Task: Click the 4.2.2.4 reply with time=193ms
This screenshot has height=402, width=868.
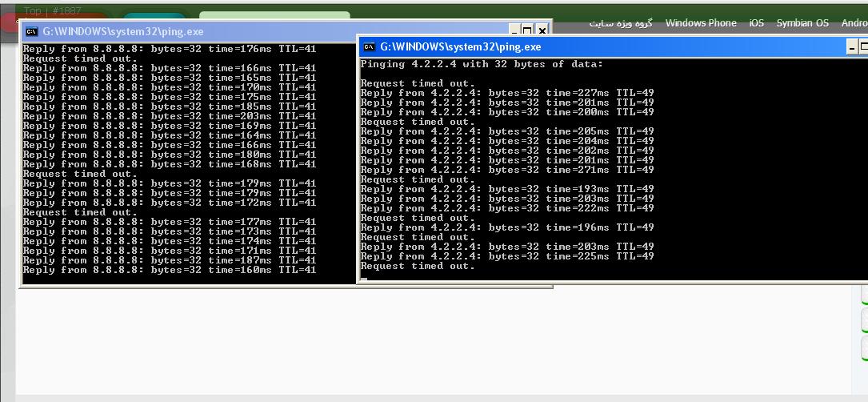Action: pyautogui.click(x=507, y=189)
